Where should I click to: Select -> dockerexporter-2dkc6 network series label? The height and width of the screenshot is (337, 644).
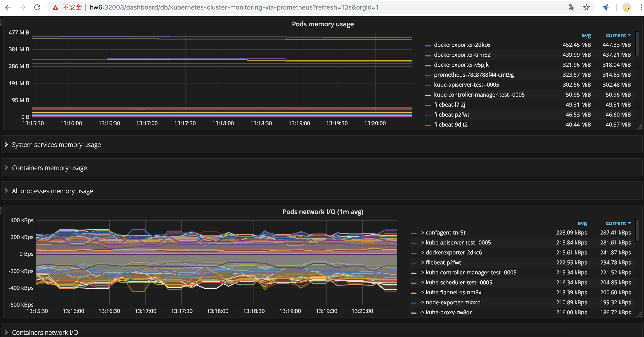(x=451, y=252)
